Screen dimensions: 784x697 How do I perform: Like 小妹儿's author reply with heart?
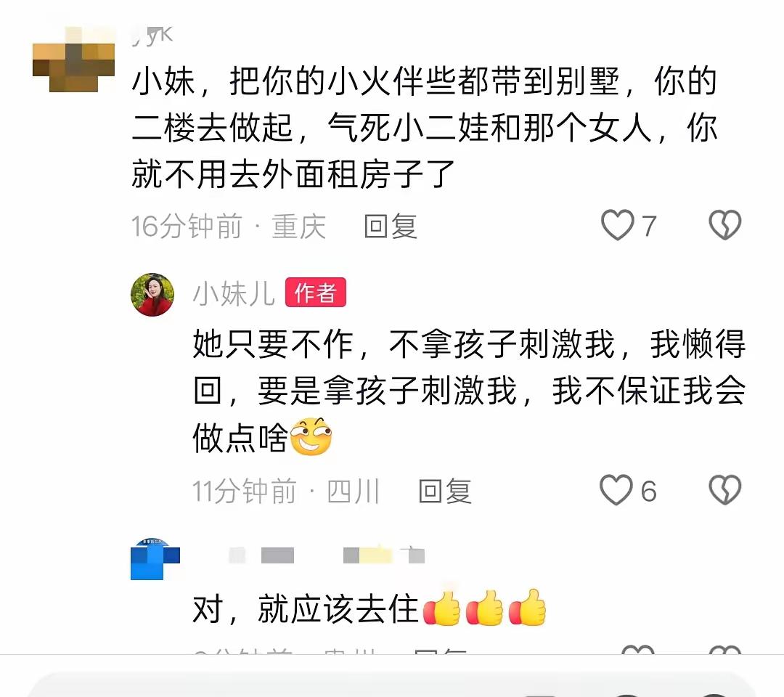616,490
